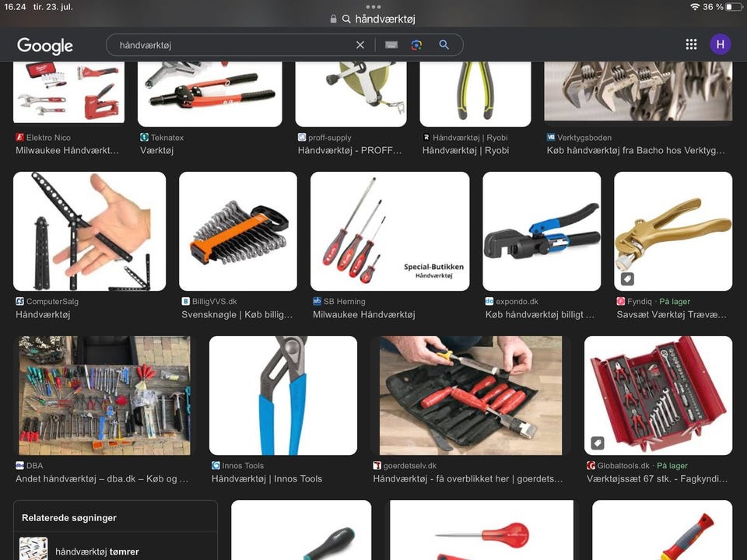Image resolution: width=747 pixels, height=560 pixels.
Task: Tap the Wi-Fi status icon
Action: [x=695, y=7]
